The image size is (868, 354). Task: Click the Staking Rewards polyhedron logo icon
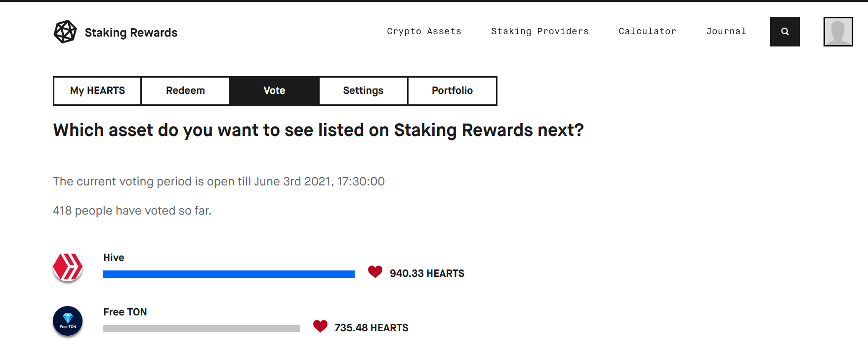pos(65,32)
